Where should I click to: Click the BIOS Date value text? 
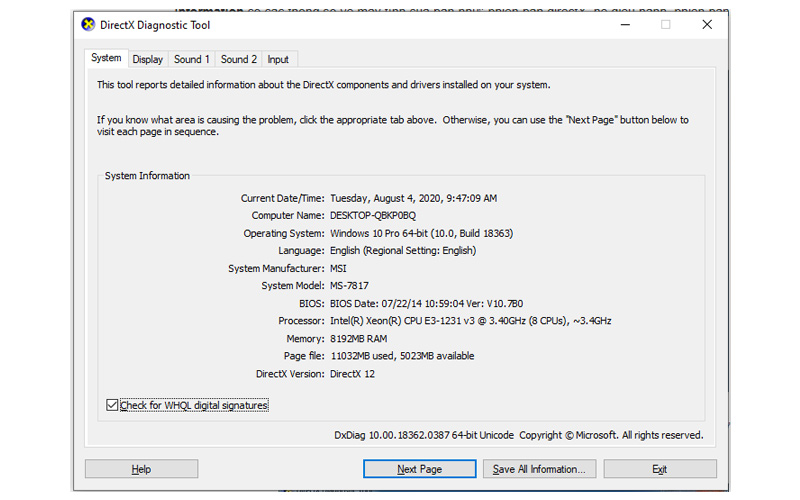[x=427, y=304]
